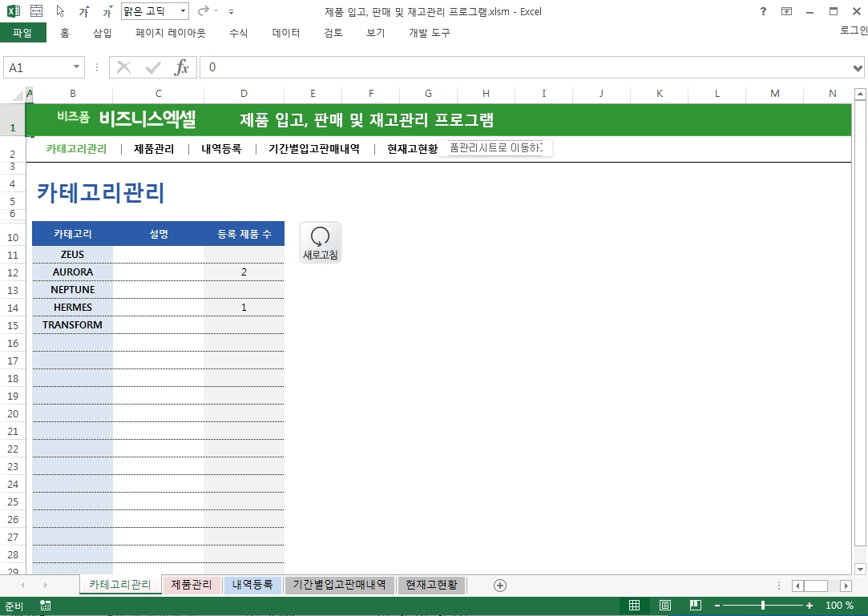
Task: Click the decrease font size icon
Action: (x=107, y=12)
